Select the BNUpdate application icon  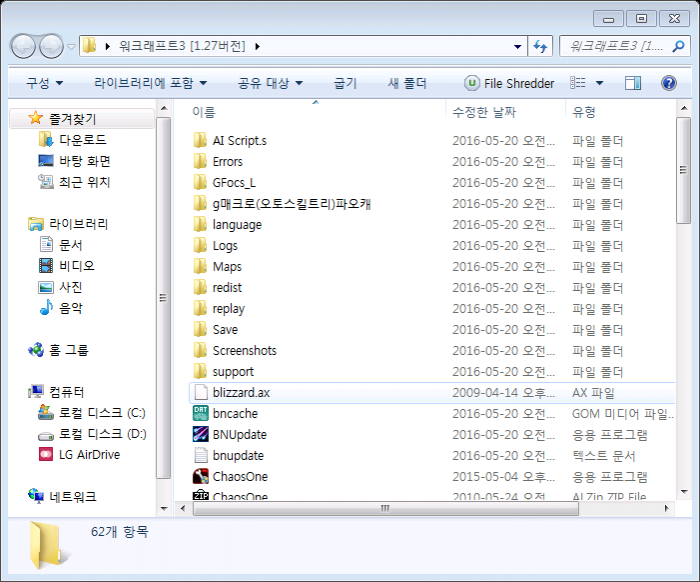200,434
